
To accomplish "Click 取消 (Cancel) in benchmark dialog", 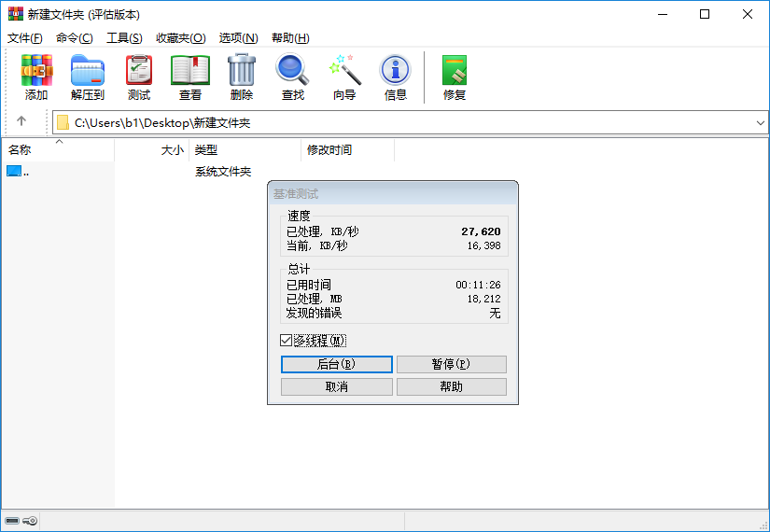I will [336, 386].
